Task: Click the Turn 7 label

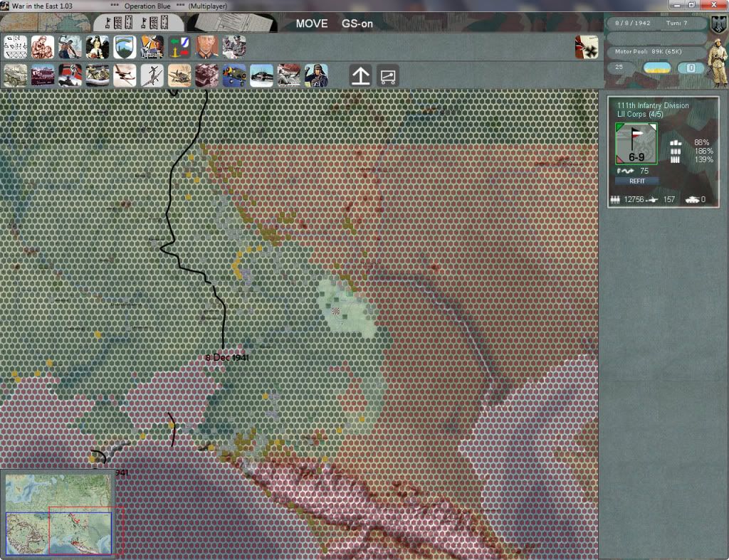Action: point(676,23)
